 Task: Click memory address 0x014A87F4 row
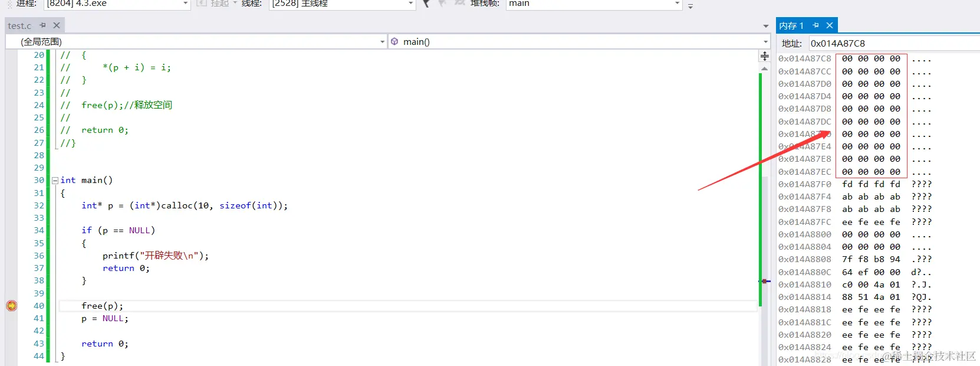pos(804,197)
